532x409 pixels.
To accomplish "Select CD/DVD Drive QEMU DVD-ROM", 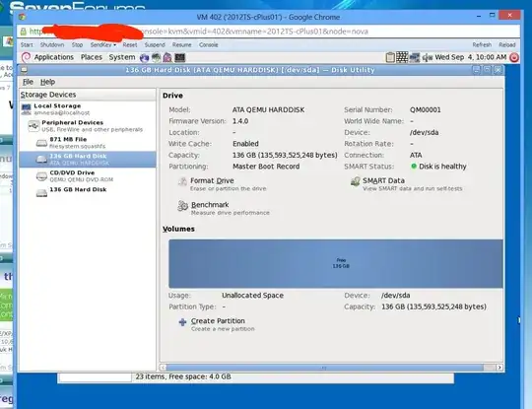I will (x=88, y=176).
